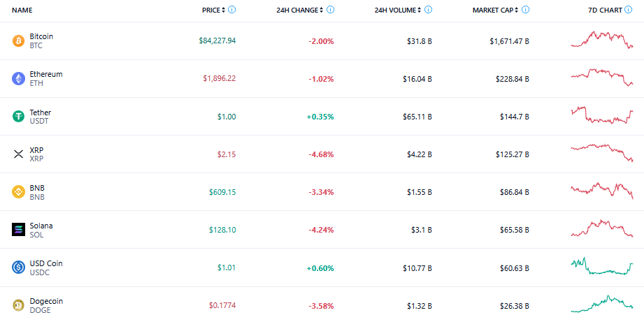Select USD Coin price $1.01
Screen dimensions: 644x322
click(227, 268)
